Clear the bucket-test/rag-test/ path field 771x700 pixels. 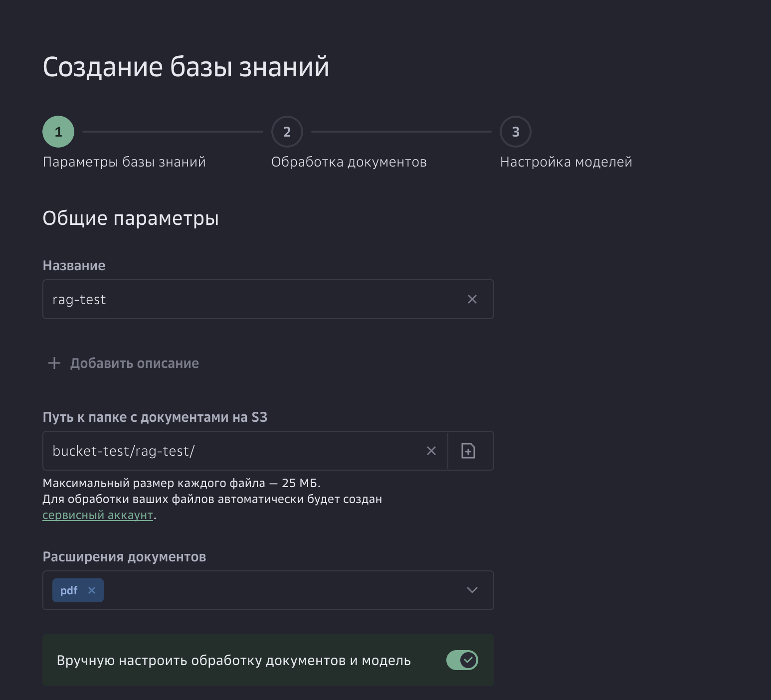(431, 451)
